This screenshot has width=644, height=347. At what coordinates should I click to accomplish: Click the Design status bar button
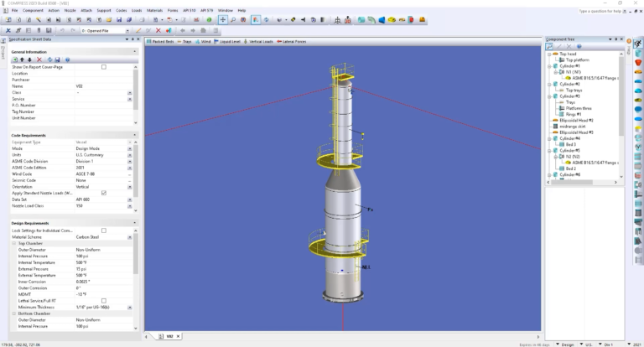(x=568, y=344)
